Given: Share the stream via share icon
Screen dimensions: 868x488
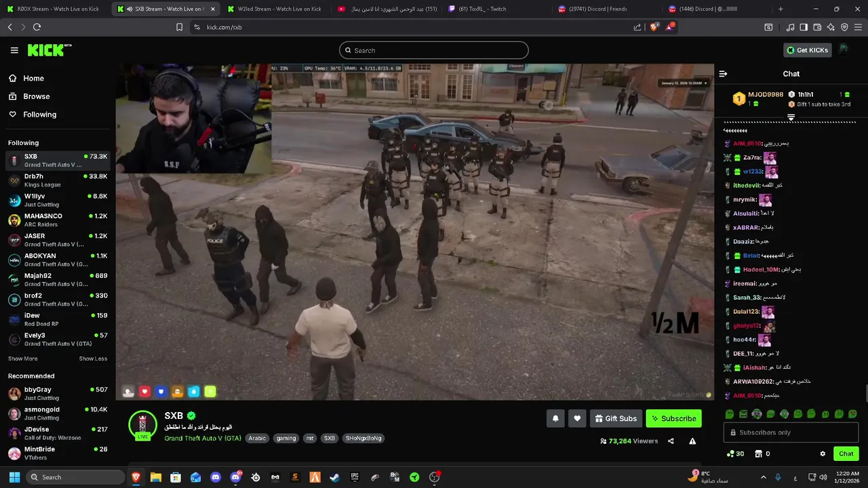Looking at the screenshot, I should [x=671, y=441].
